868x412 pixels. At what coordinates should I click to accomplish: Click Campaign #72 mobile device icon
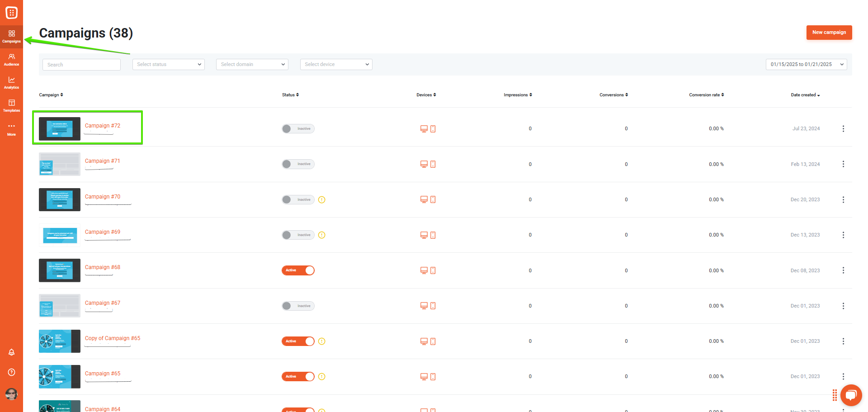coord(433,129)
